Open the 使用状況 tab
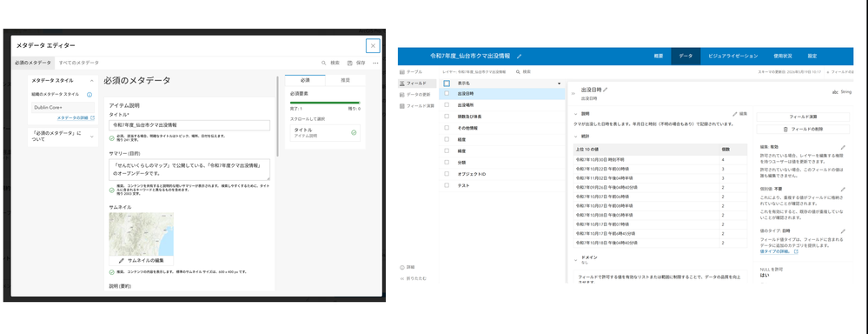868x334 pixels. (x=782, y=57)
